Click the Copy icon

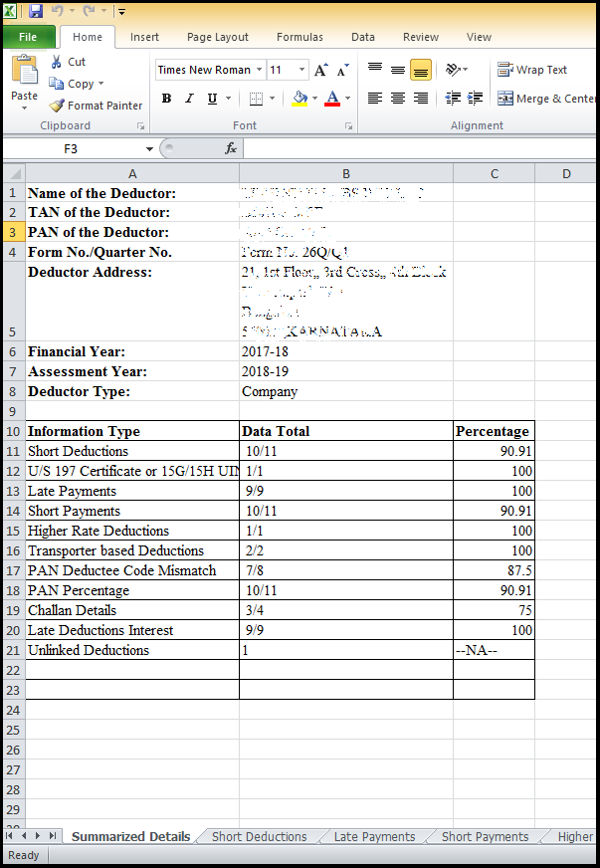(x=56, y=84)
